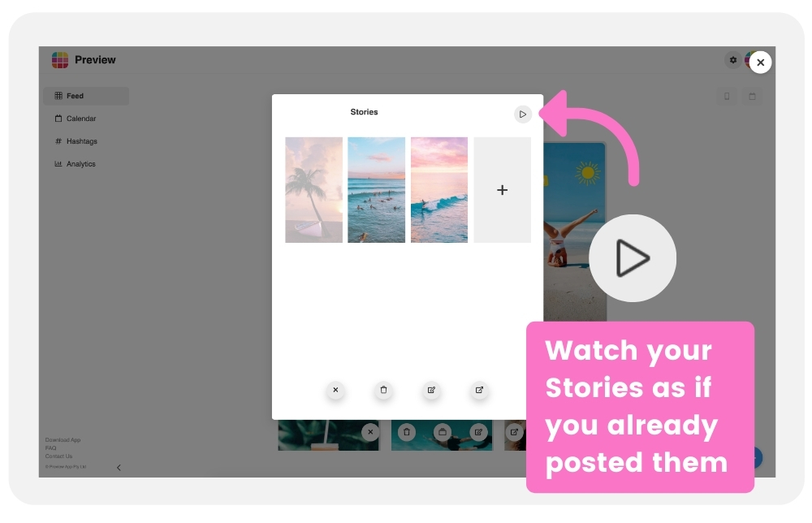Screen dimensions: 812x523
Task: Close the overlay with white X button
Action: coord(760,63)
